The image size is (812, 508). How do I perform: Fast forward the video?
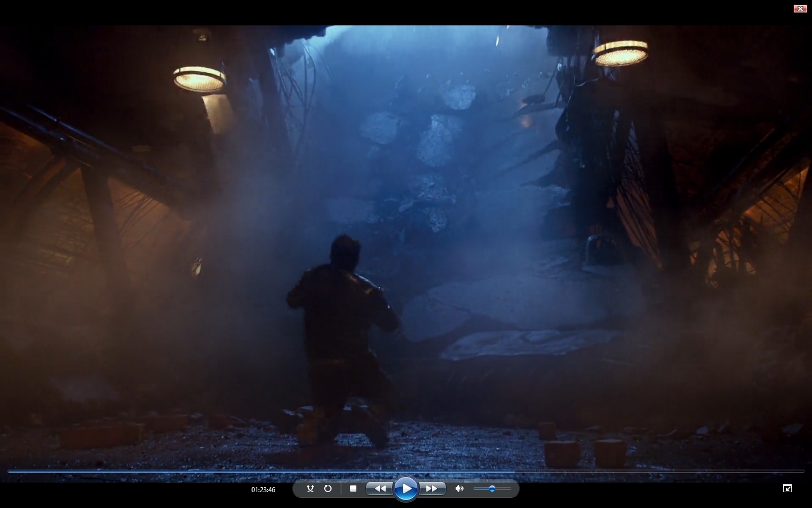432,489
